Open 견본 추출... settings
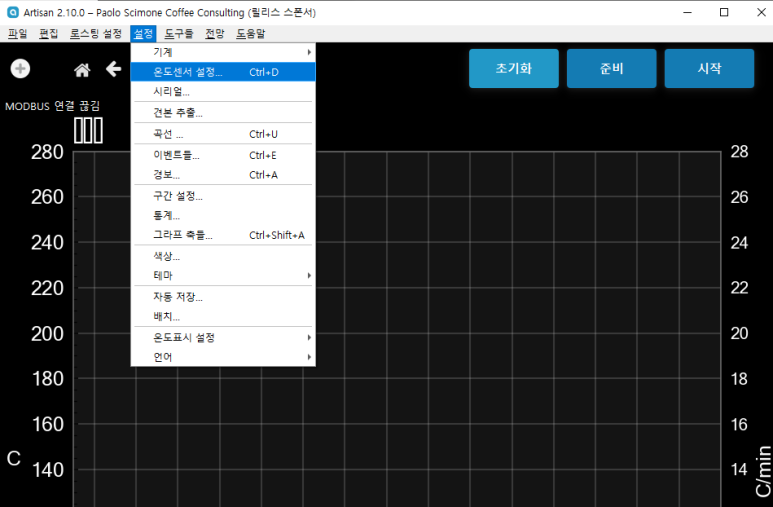Image resolution: width=773 pixels, height=507 pixels. [223, 113]
